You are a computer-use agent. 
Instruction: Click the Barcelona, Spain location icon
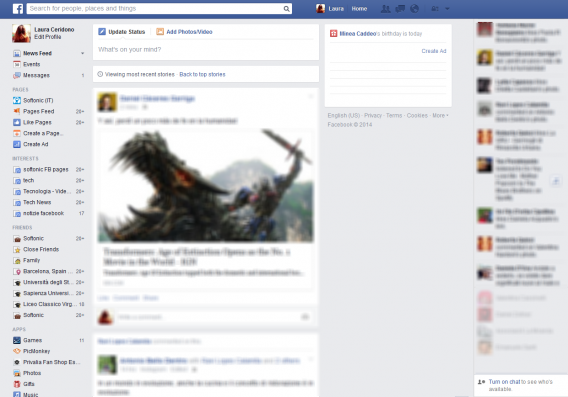17,271
